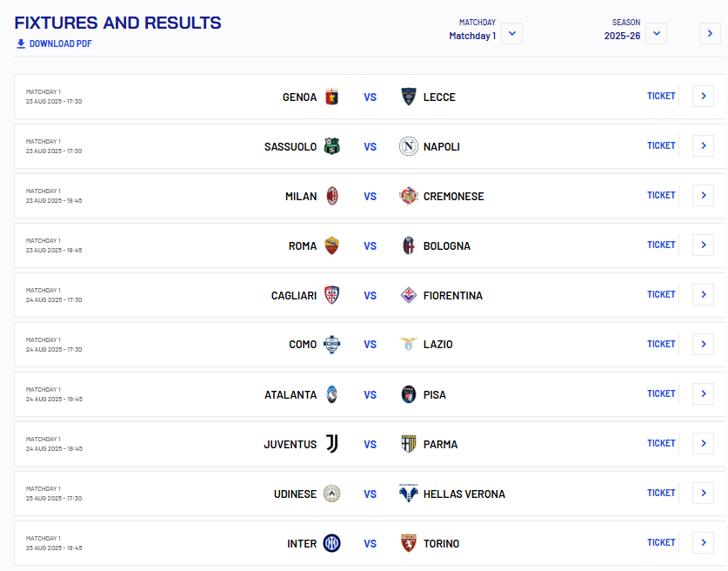Open Inter vs Torino match details arrow
728x571 pixels.
(x=703, y=543)
